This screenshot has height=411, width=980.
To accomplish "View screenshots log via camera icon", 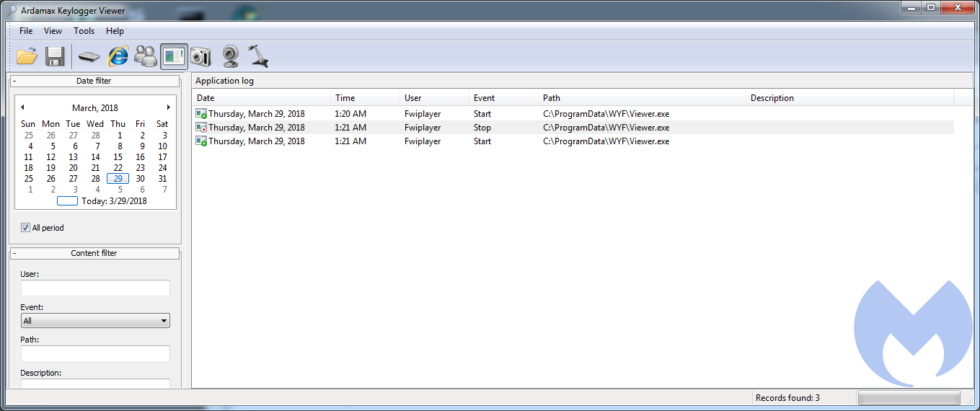I will (200, 56).
